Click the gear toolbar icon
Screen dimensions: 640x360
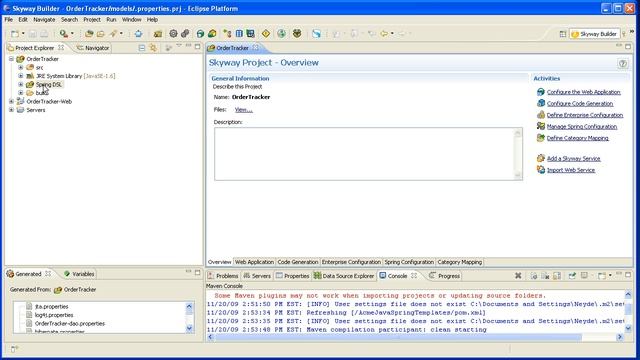173,34
